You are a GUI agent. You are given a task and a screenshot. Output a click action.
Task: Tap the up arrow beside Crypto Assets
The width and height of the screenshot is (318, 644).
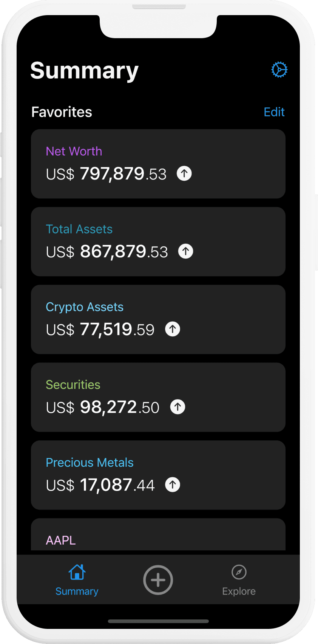click(x=173, y=329)
